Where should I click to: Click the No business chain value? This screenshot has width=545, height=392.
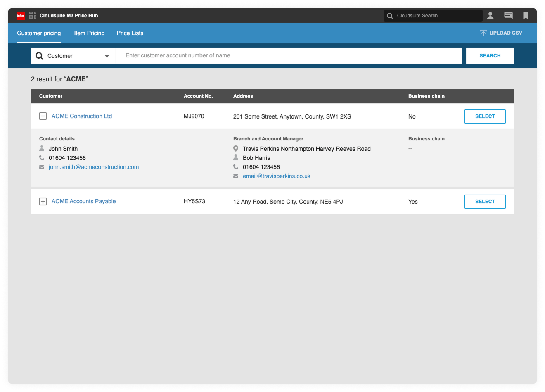pyautogui.click(x=412, y=116)
